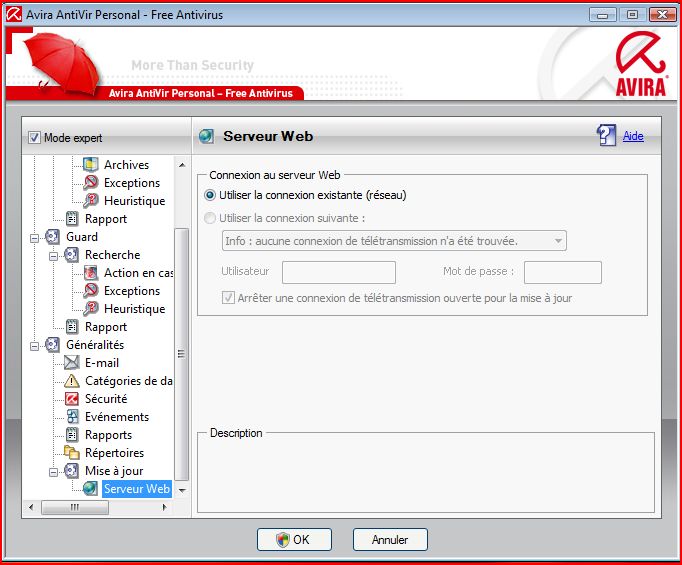Click the Mise à jour gear icon
The height and width of the screenshot is (565, 682).
[71, 471]
